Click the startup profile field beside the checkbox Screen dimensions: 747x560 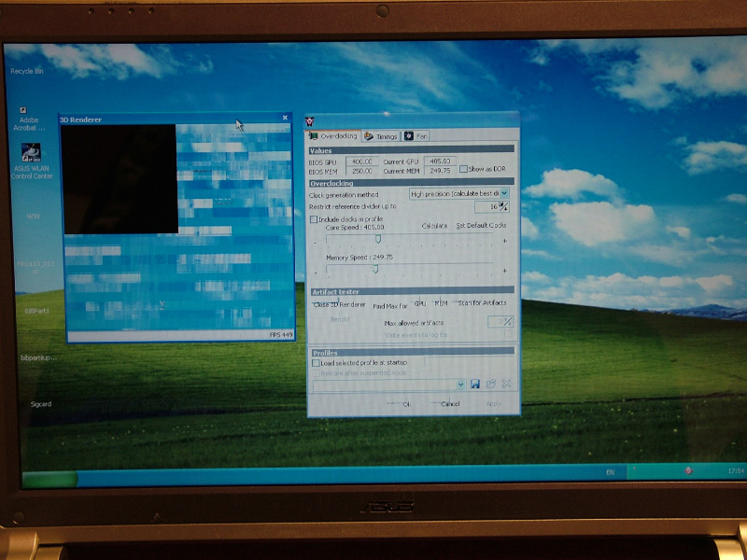(x=469, y=362)
